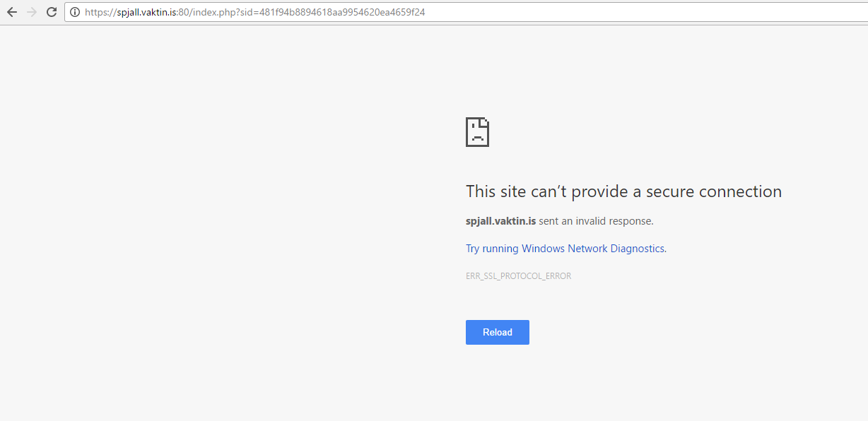The height and width of the screenshot is (421, 868).
Task: Click the ERR_SSL_PROTOCOL_ERROR code text
Action: coord(518,275)
